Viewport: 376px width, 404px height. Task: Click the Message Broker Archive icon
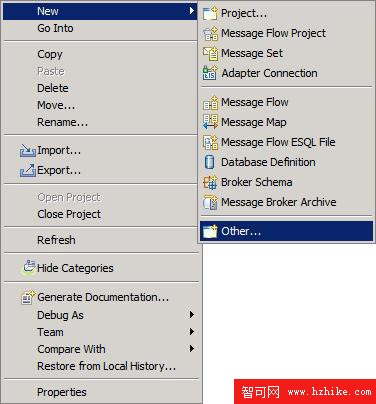click(210, 202)
